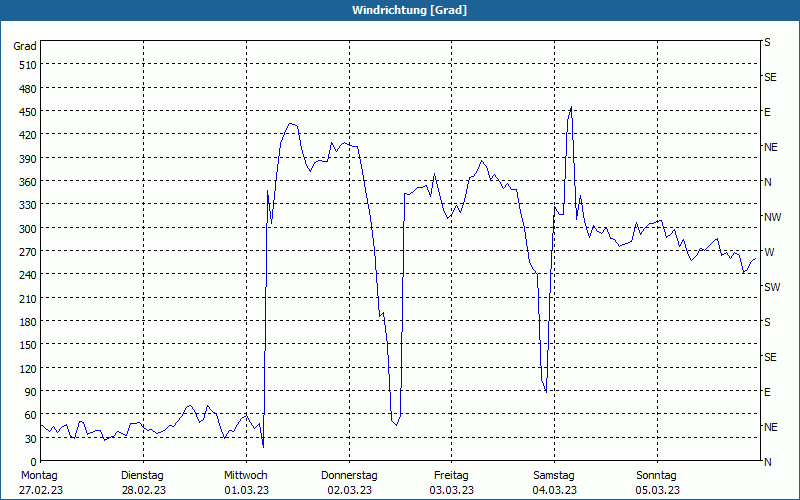
Task: Click the topmost S label on right axis
Action: (767, 42)
